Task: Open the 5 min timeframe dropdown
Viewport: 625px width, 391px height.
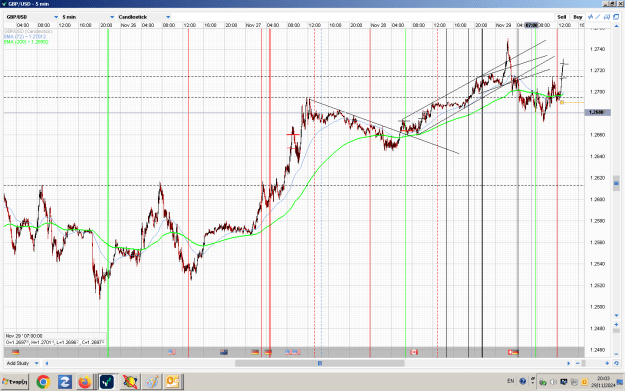Action: [88, 17]
